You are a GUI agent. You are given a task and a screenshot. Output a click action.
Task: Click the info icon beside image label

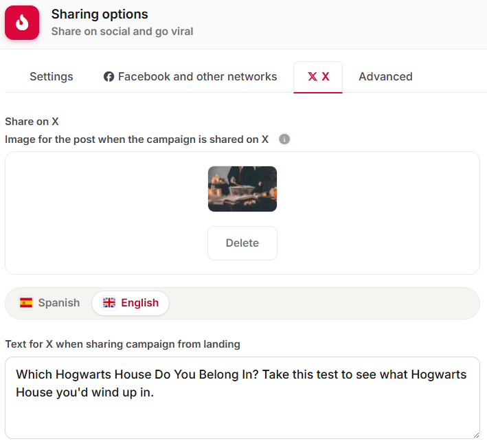point(284,139)
